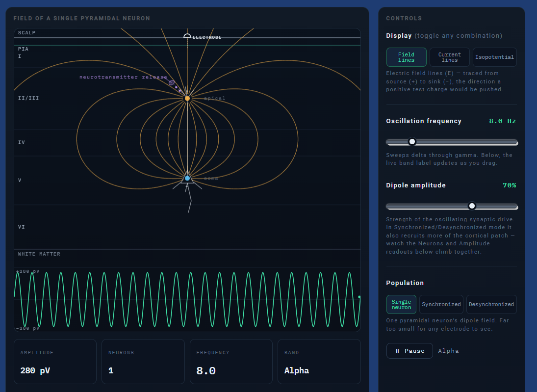Click the Field of a Single Pyramidal Neuron title

point(81,19)
